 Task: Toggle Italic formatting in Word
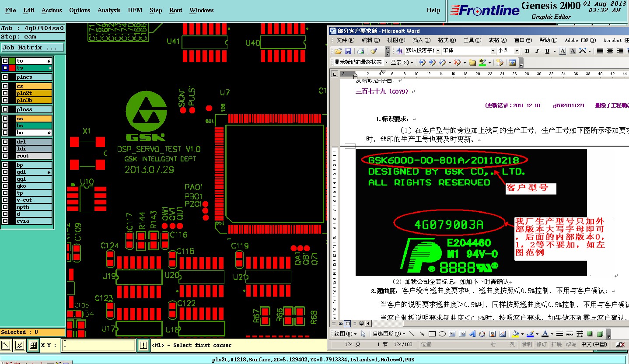click(x=538, y=51)
